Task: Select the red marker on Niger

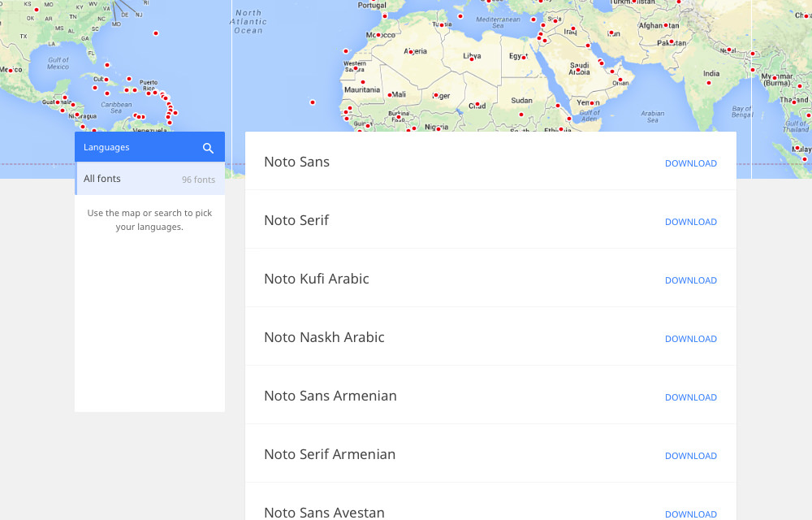Action: 436,95
